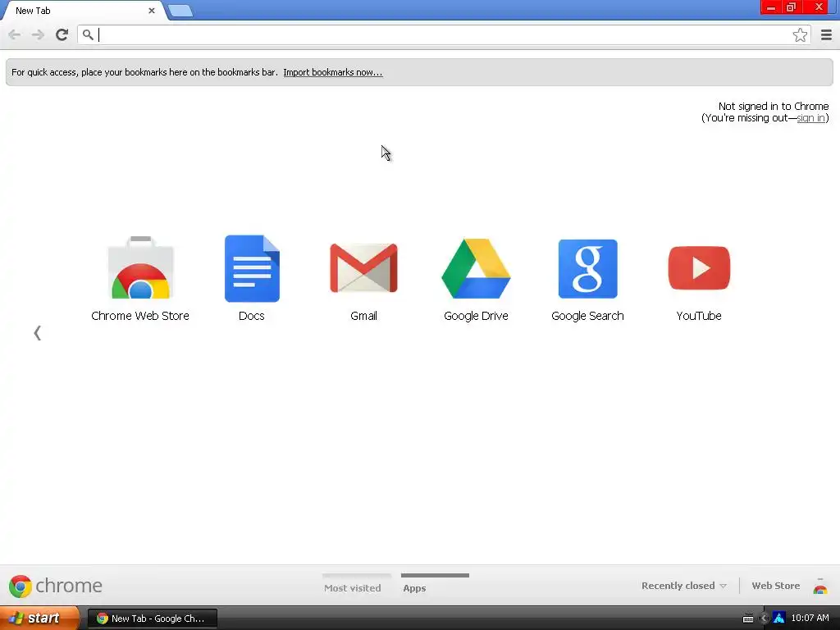Restore down the Chrome window
Image resolution: width=840 pixels, height=630 pixels.
pyautogui.click(x=791, y=7)
